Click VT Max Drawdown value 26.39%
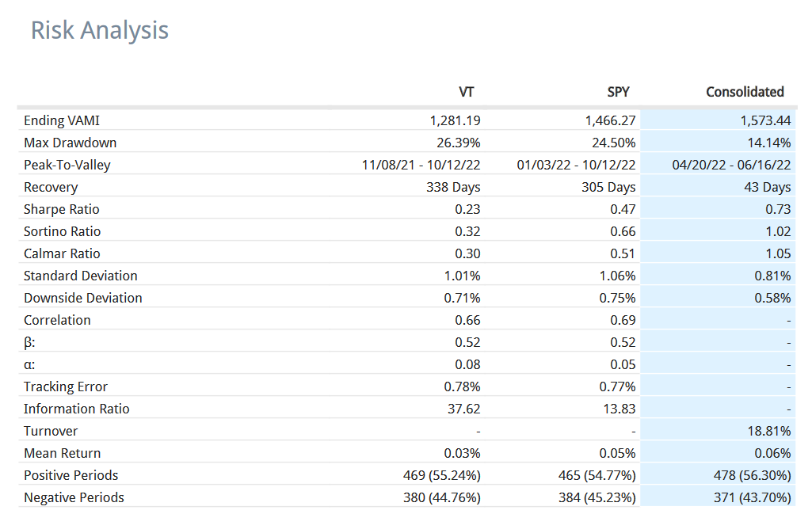Screen dimensions: 812x514 459,143
